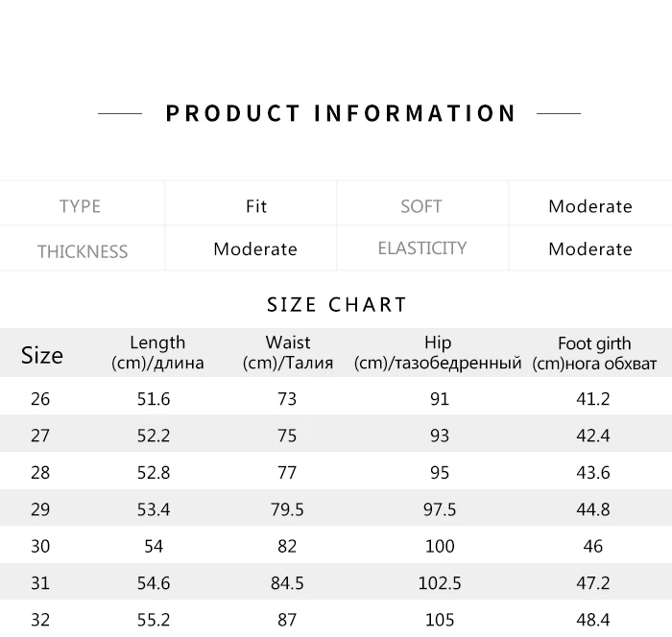Click the TYPE label cell
Viewport: 672px width, 637px height.
[80, 206]
